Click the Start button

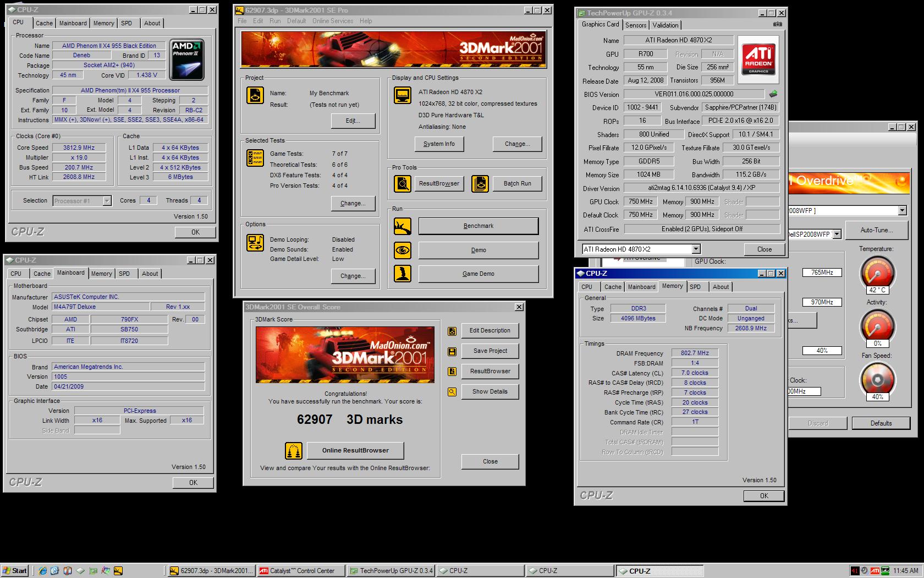click(x=15, y=571)
